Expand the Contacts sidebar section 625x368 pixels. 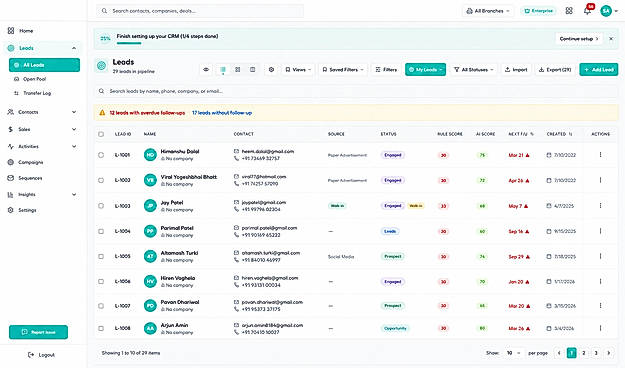(x=74, y=112)
